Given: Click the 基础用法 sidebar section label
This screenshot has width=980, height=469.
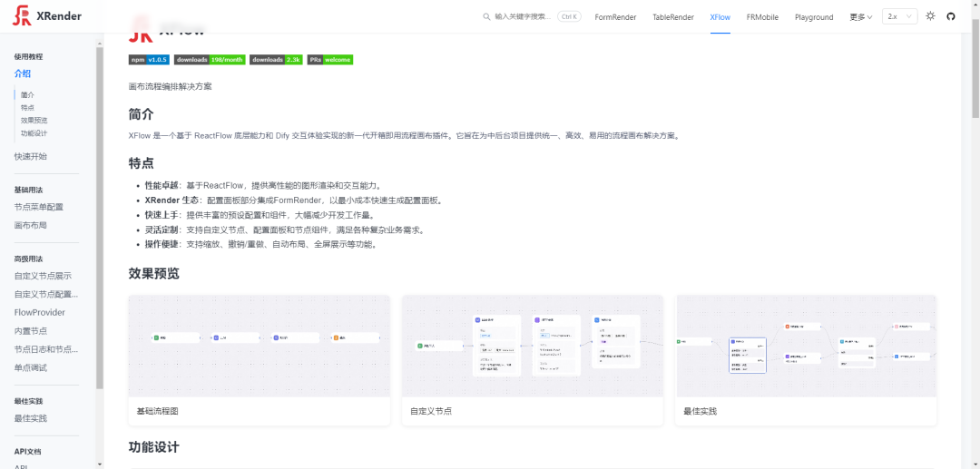Looking at the screenshot, I should pyautogui.click(x=29, y=190).
